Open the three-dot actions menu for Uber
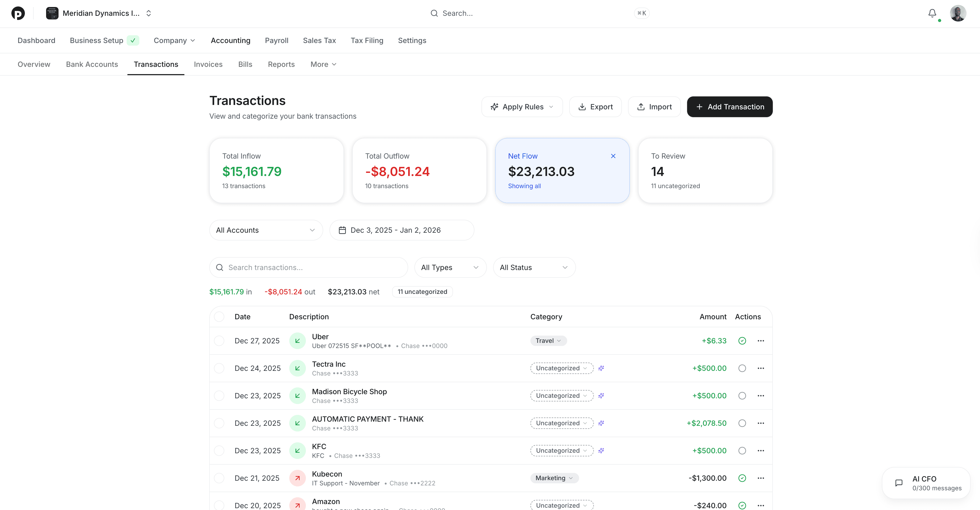 click(761, 341)
